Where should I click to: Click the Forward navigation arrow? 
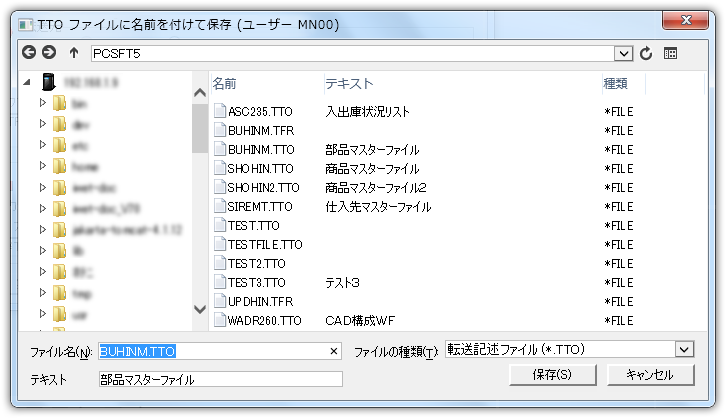pyautogui.click(x=49, y=52)
